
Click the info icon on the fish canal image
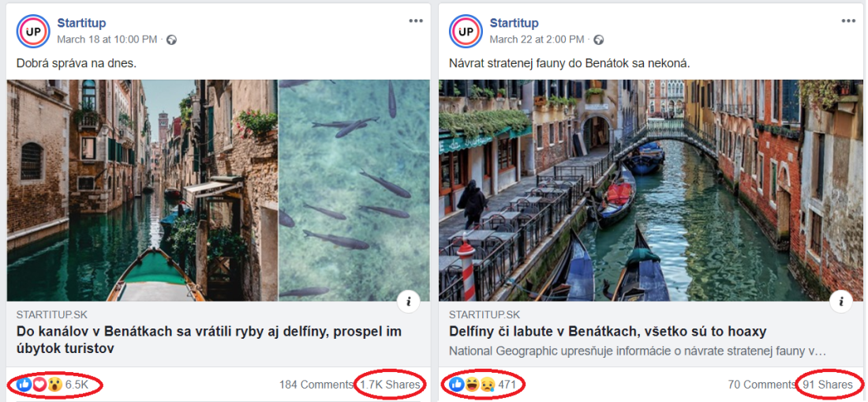click(409, 301)
